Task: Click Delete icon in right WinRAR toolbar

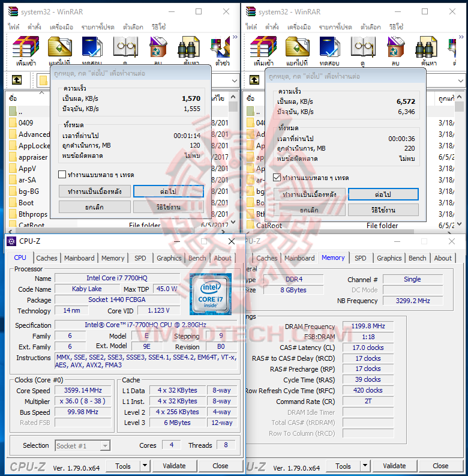Action: coord(396,47)
